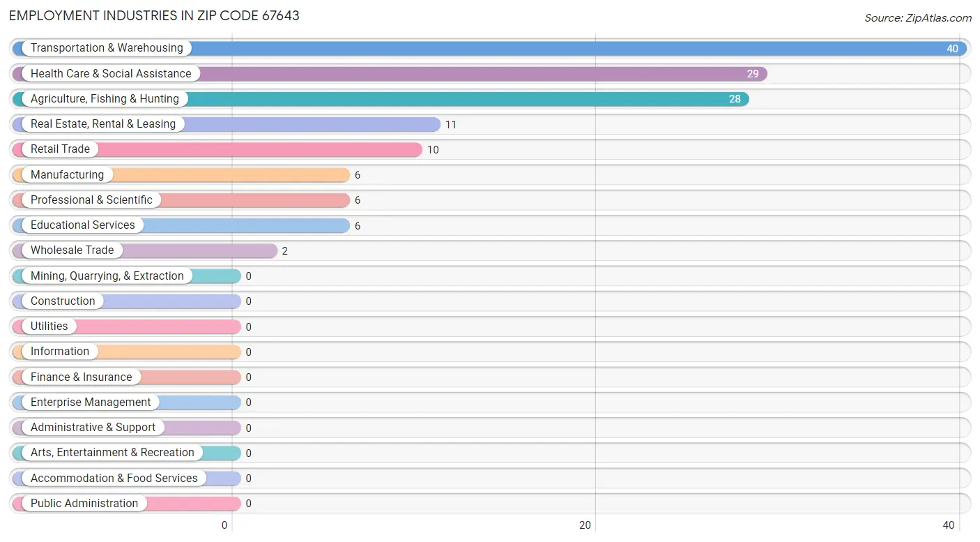The width and height of the screenshot is (980, 542).
Task: Select the Finance & Insurance label
Action: click(x=81, y=377)
